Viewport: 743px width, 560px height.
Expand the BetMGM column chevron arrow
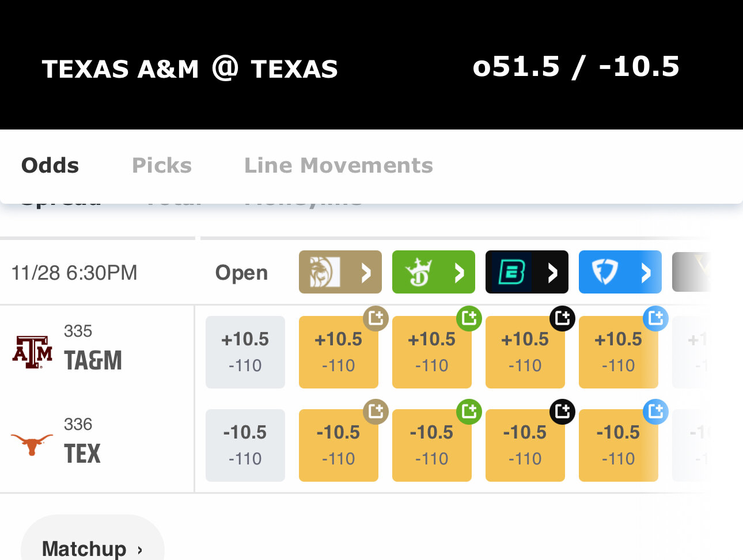click(x=366, y=272)
